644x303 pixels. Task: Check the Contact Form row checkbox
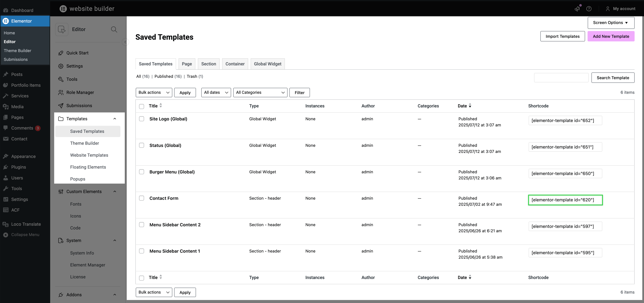coord(142,198)
